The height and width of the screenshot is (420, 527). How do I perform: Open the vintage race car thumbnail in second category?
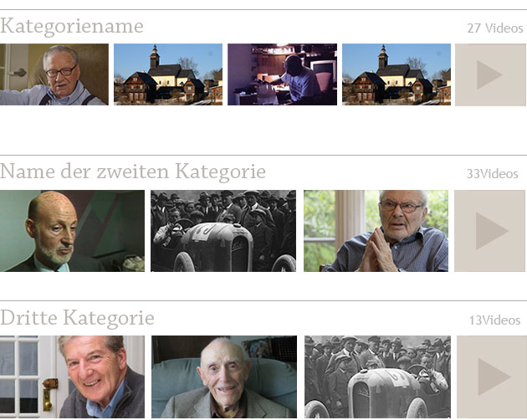(x=223, y=231)
